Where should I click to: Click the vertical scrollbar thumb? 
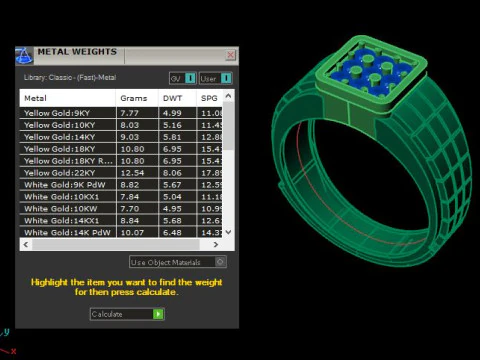pyautogui.click(x=228, y=126)
